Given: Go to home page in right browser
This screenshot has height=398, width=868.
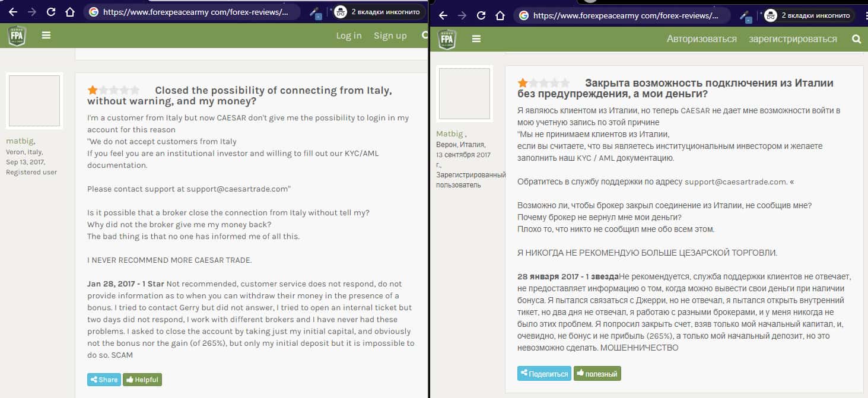Looking at the screenshot, I should point(500,15).
